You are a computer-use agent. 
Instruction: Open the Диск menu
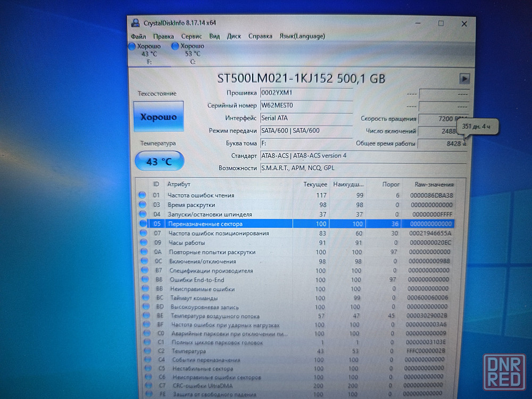[234, 36]
